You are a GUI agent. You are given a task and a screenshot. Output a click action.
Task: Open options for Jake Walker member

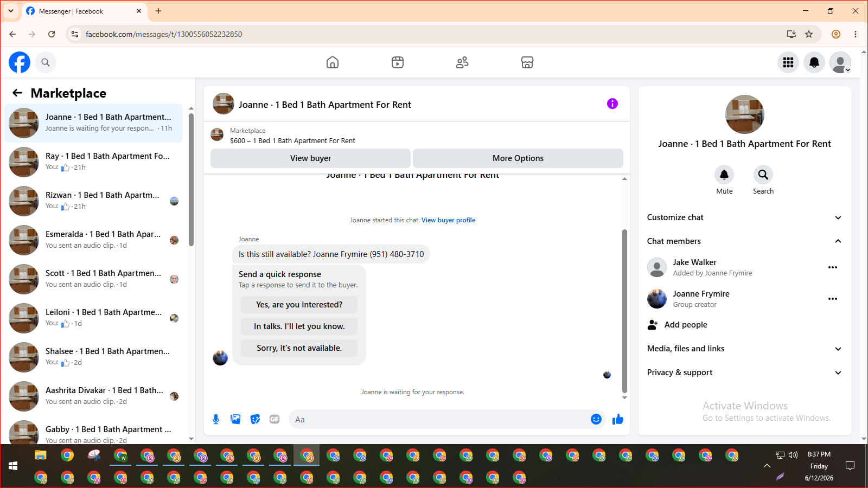(x=833, y=267)
